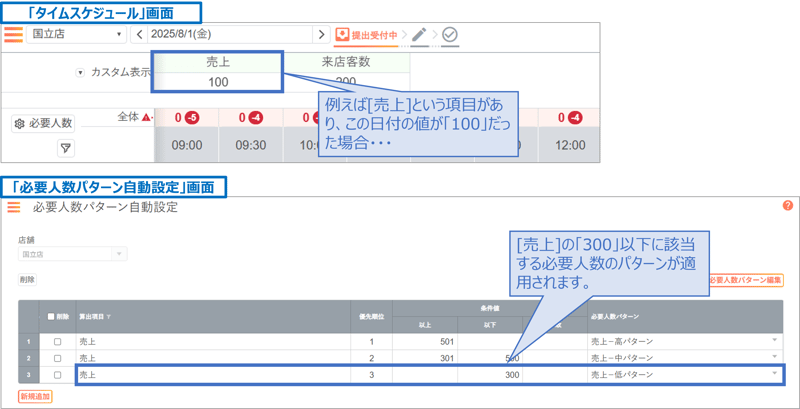Expand the カスタム表示 dropdown arrow

click(x=80, y=73)
